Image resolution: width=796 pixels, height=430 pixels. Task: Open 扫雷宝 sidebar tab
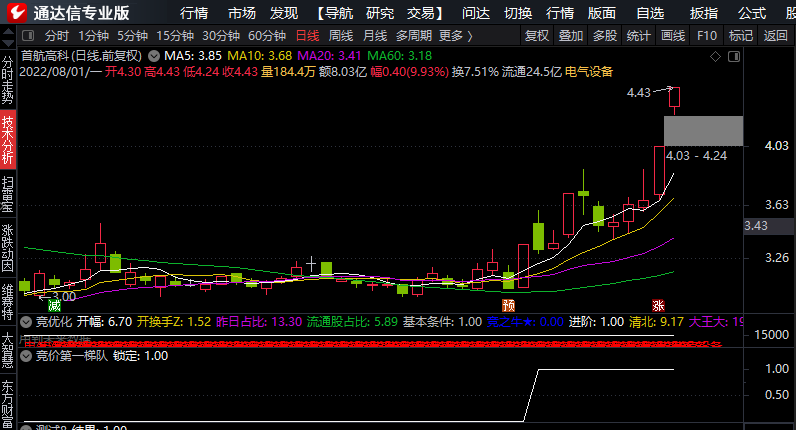(8, 194)
